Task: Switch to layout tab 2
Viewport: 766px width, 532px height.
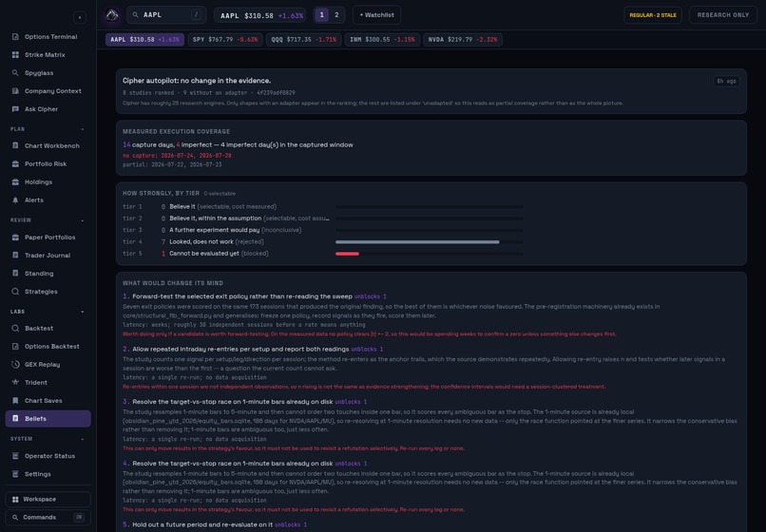Action: pos(336,15)
